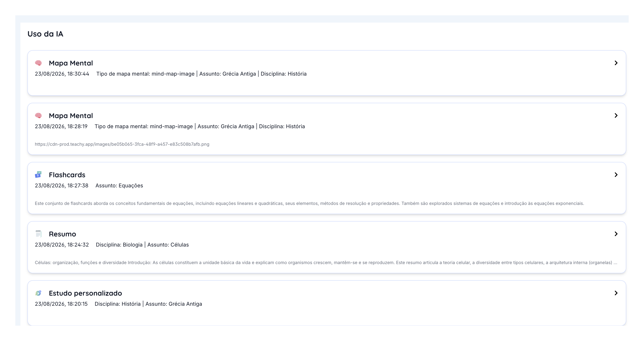
Task: Open the Estudo personalizado chevron
Action: click(616, 293)
